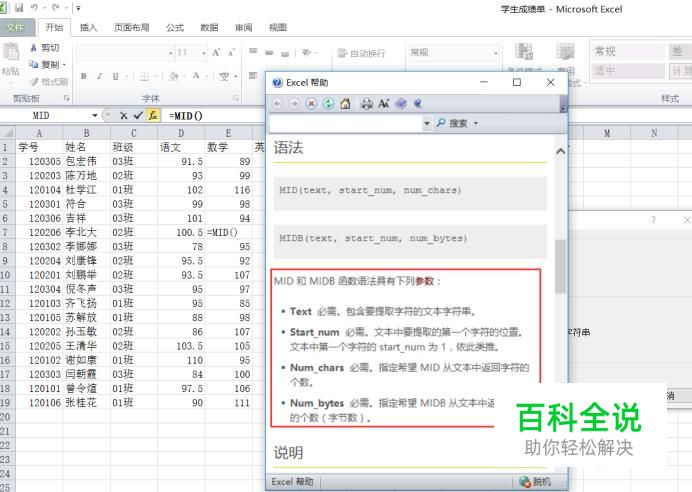Viewport: 692px width, 492px height.
Task: Click the Format Painter (格式刷) brush
Action: (x=34, y=82)
